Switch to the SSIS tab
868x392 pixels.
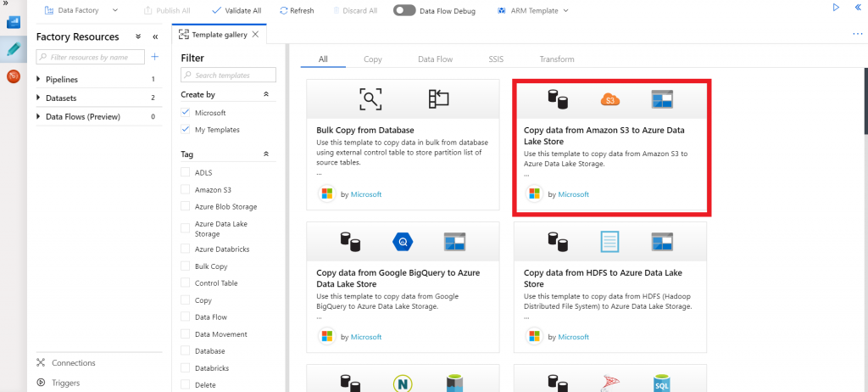pos(496,59)
